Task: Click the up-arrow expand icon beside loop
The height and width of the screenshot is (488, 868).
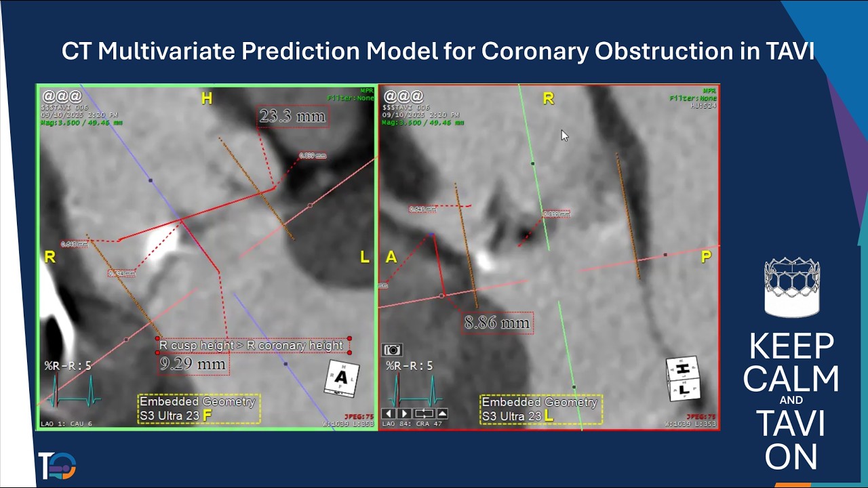Action: point(442,413)
